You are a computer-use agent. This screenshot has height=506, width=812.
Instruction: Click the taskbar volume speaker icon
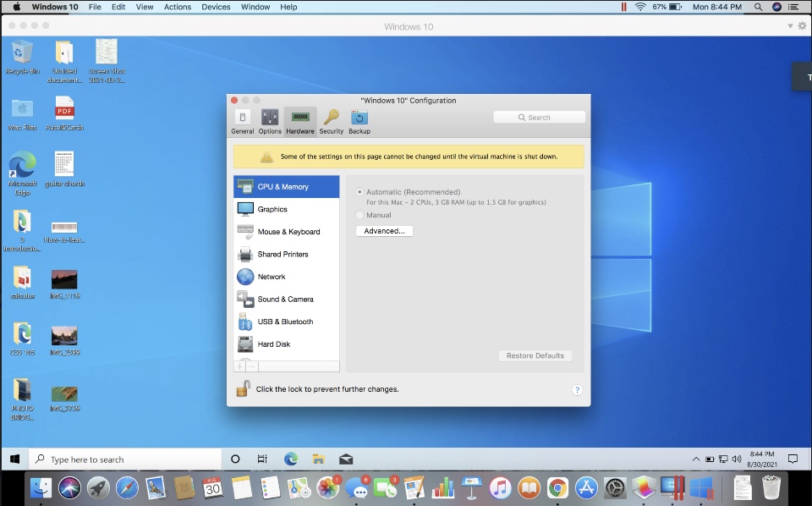[737, 459]
